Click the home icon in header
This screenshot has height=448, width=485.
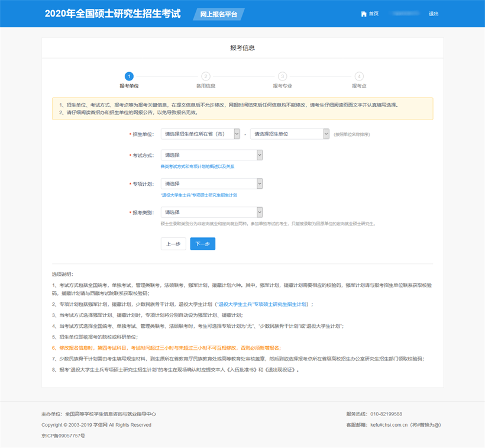[364, 14]
